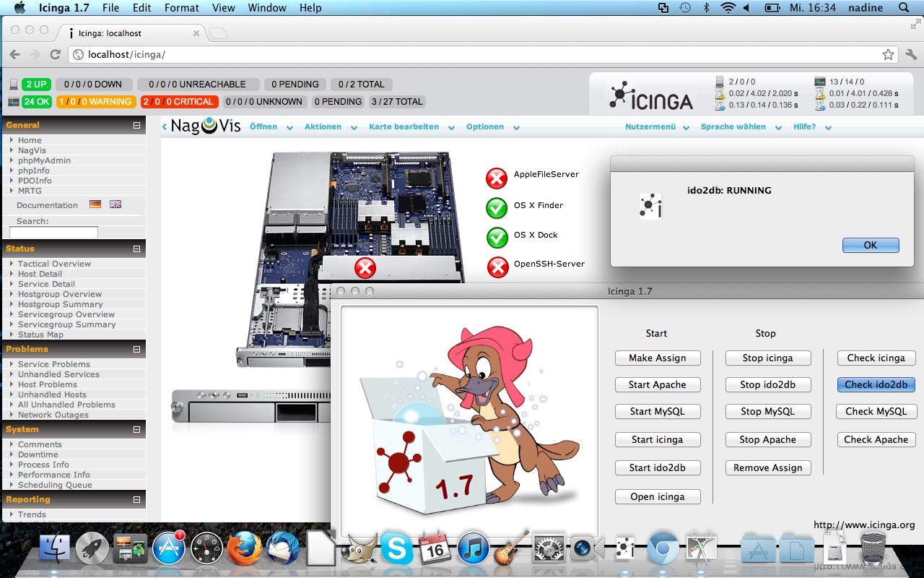This screenshot has width=924, height=578.
Task: Click the Make Assign button
Action: 657,358
